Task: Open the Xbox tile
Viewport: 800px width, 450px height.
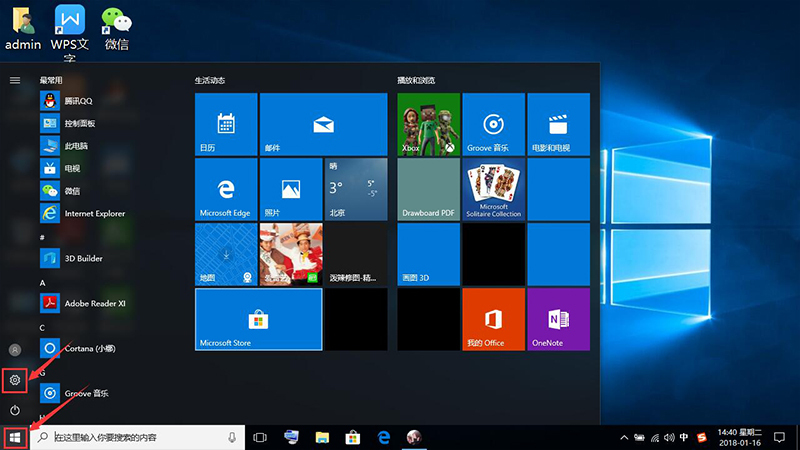Action: point(428,124)
